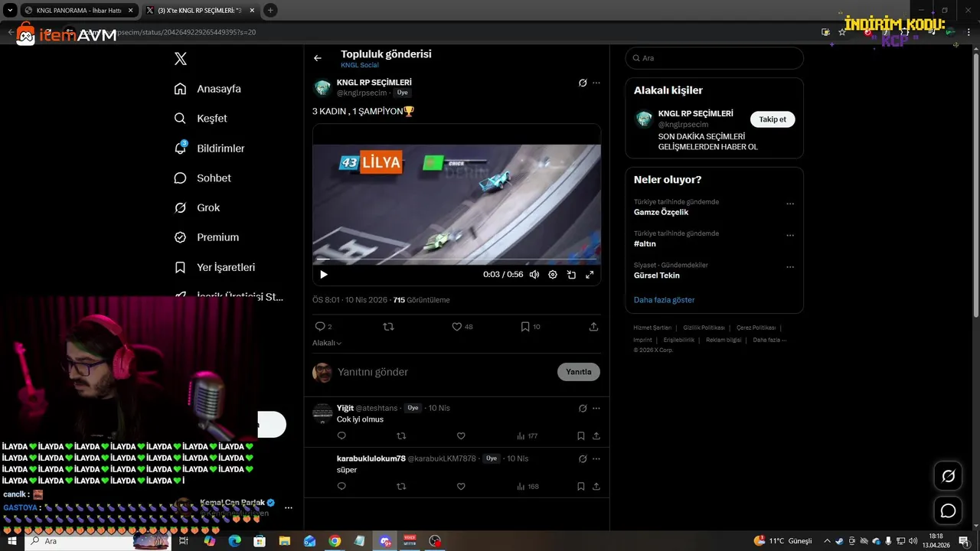Open more options on Yiğit's reply
The height and width of the screenshot is (551, 980).
pyautogui.click(x=596, y=409)
